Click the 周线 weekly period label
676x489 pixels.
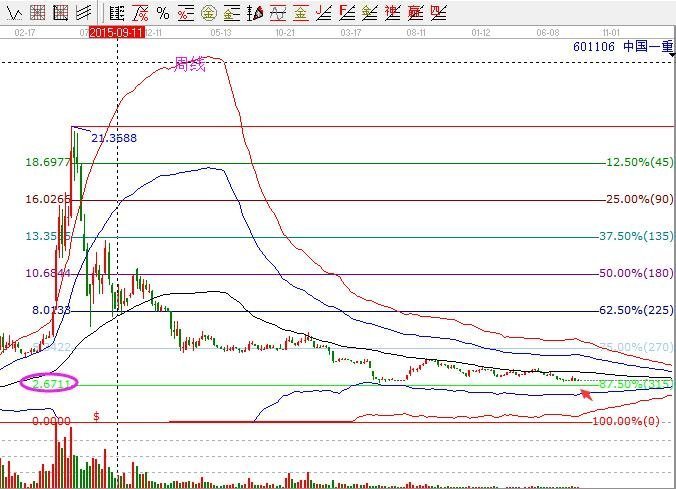pos(190,64)
